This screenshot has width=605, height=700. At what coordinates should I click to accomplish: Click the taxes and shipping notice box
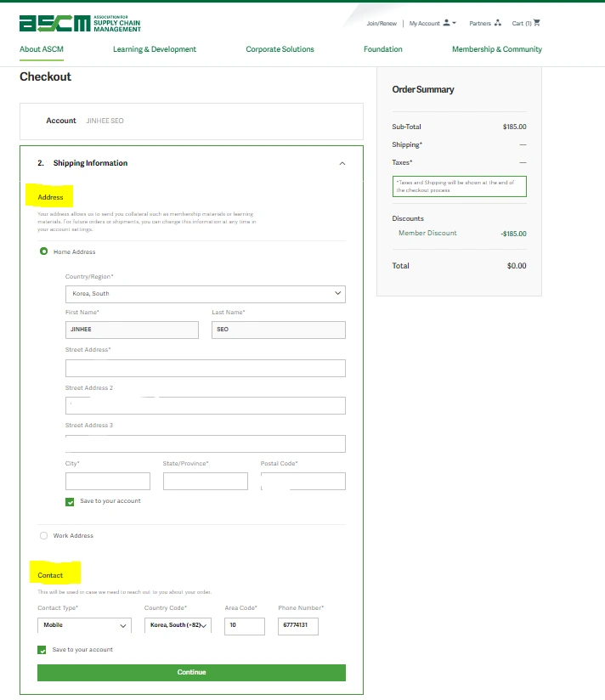pos(460,186)
